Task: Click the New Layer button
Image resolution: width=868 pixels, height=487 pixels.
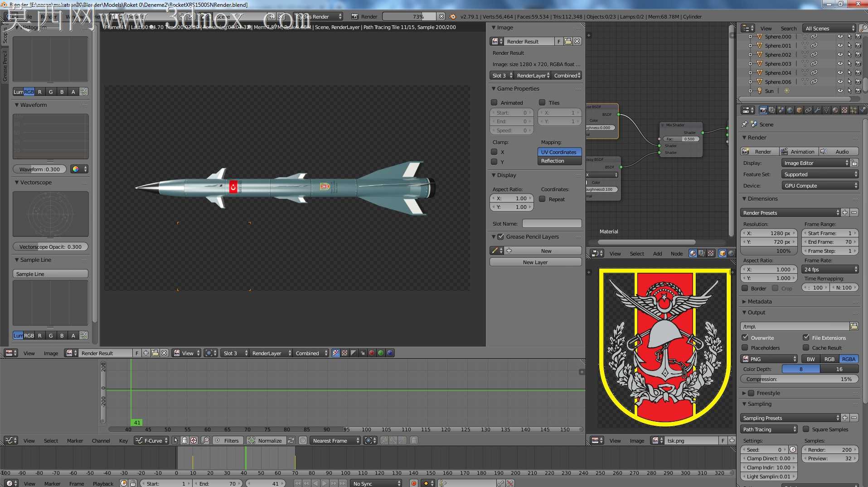Action: point(535,262)
